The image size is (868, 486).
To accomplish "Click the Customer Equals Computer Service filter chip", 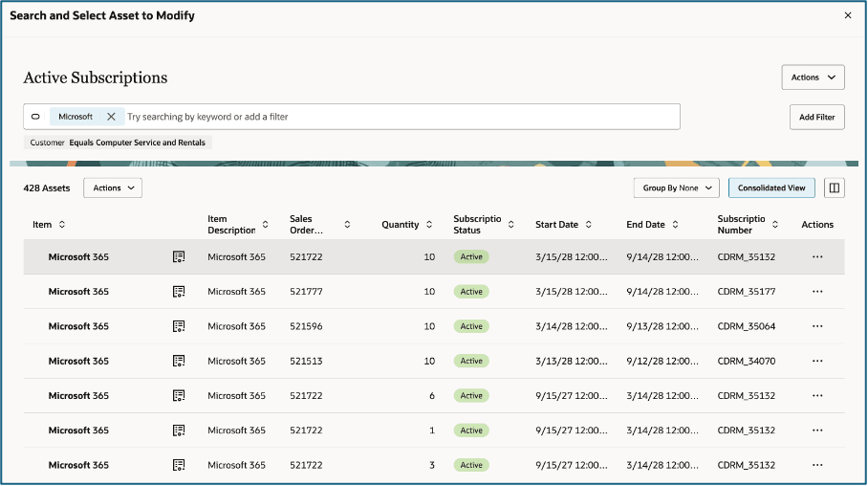I will 118,143.
